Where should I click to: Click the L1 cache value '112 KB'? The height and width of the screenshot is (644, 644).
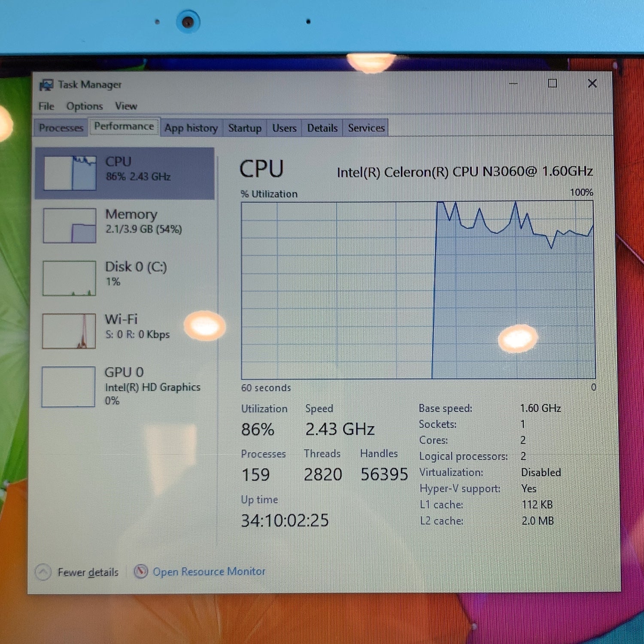pos(537,504)
